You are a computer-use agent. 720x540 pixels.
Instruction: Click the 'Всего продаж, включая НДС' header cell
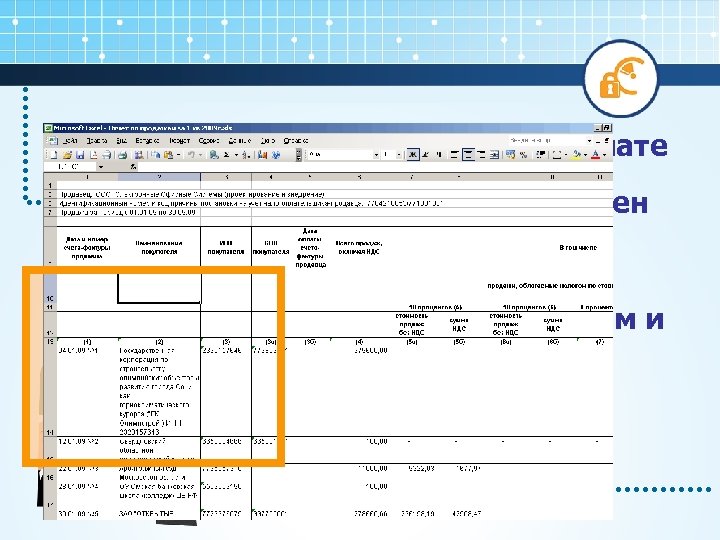point(359,247)
